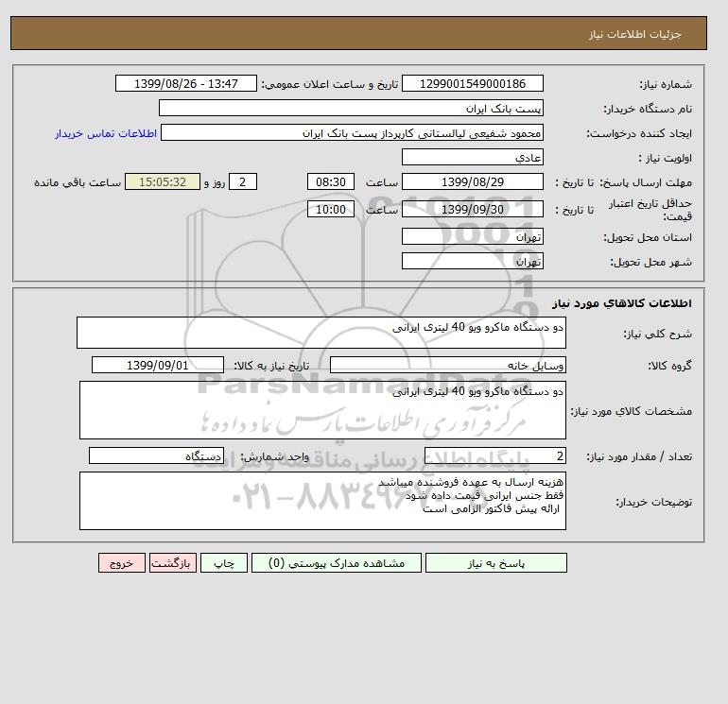Click the announcement date field 1399/08/26 - 13:47

coord(186,83)
